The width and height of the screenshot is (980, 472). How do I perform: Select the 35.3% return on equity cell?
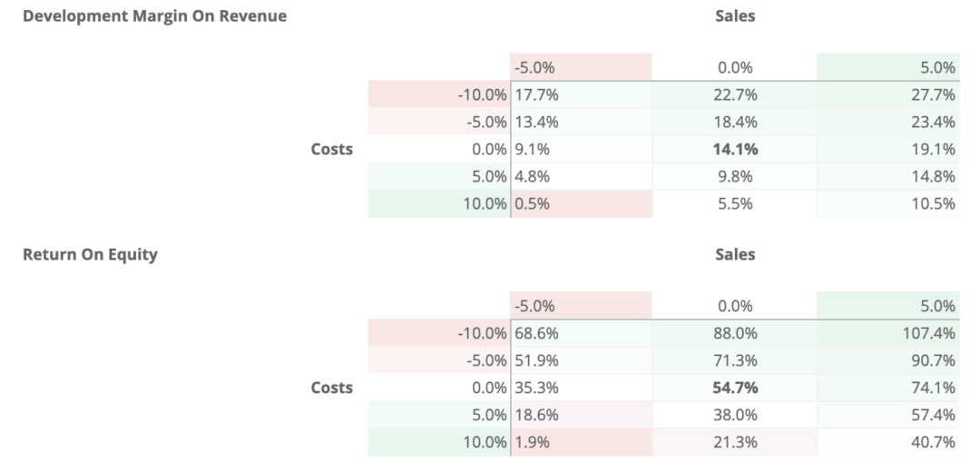tap(582, 388)
